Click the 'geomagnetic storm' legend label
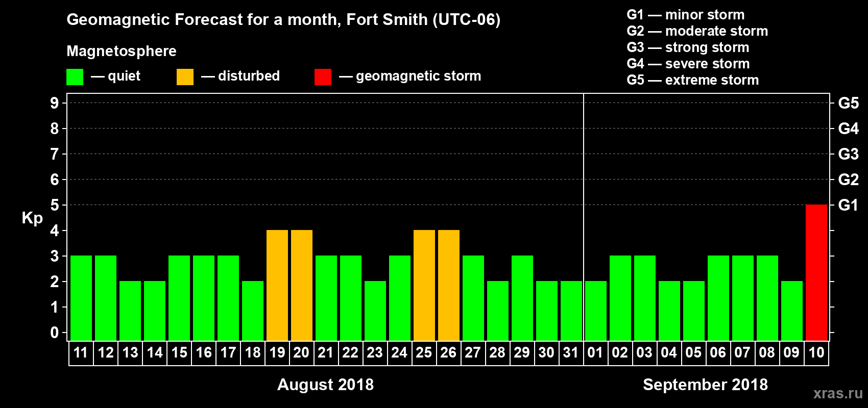The image size is (868, 408). click(x=419, y=76)
